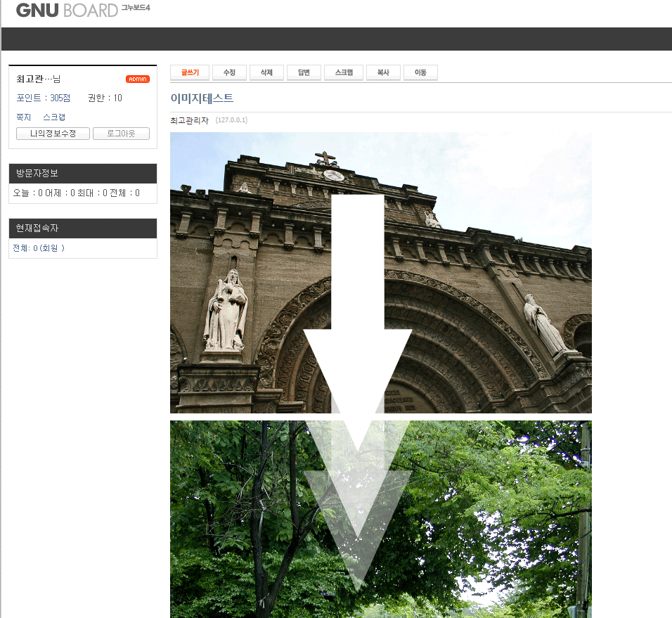Open the 전체: 0 (회원) link
The height and width of the screenshot is (618, 672).
(x=39, y=248)
